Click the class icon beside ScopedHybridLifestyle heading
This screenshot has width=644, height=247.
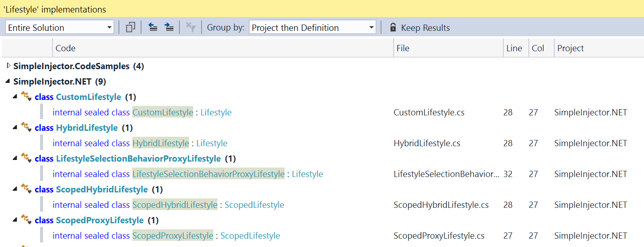26,189
